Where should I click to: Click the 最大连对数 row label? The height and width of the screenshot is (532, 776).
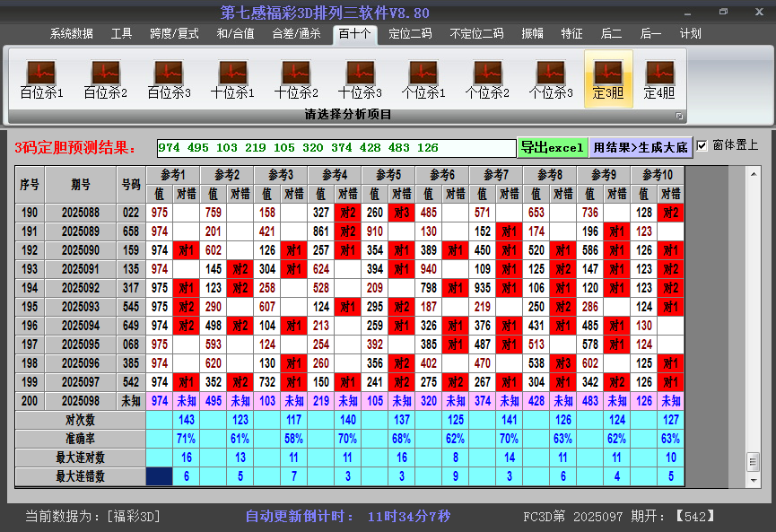click(x=80, y=458)
